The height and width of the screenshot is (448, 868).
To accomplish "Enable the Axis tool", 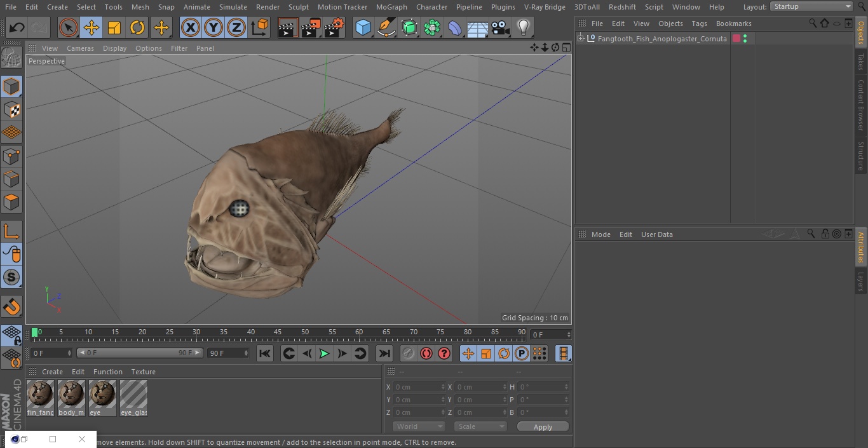I will tap(11, 231).
